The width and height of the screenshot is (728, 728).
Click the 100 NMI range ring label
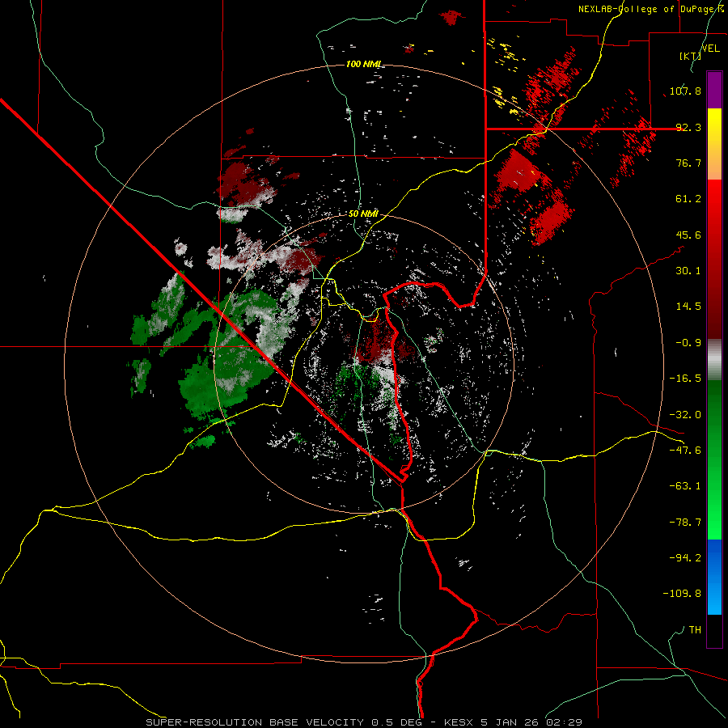[x=363, y=64]
